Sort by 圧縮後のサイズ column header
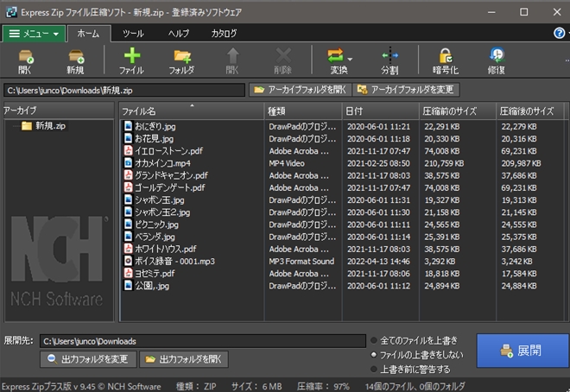The height and width of the screenshot is (392, 570). [530, 111]
